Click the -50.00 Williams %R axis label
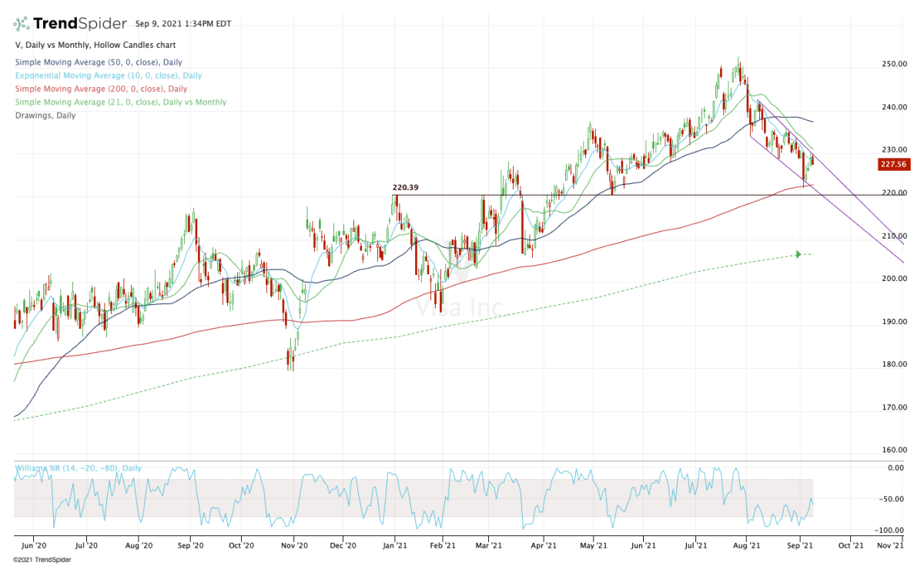This screenshot has width=924, height=566. pyautogui.click(x=894, y=499)
